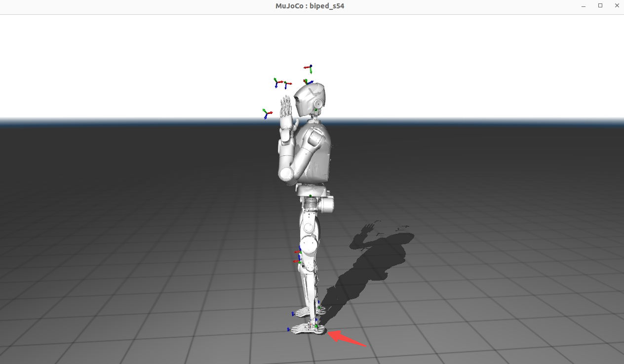Screen dimensions: 624x364
Task: Click the red axis markers beside the knee
Action: (x=298, y=257)
